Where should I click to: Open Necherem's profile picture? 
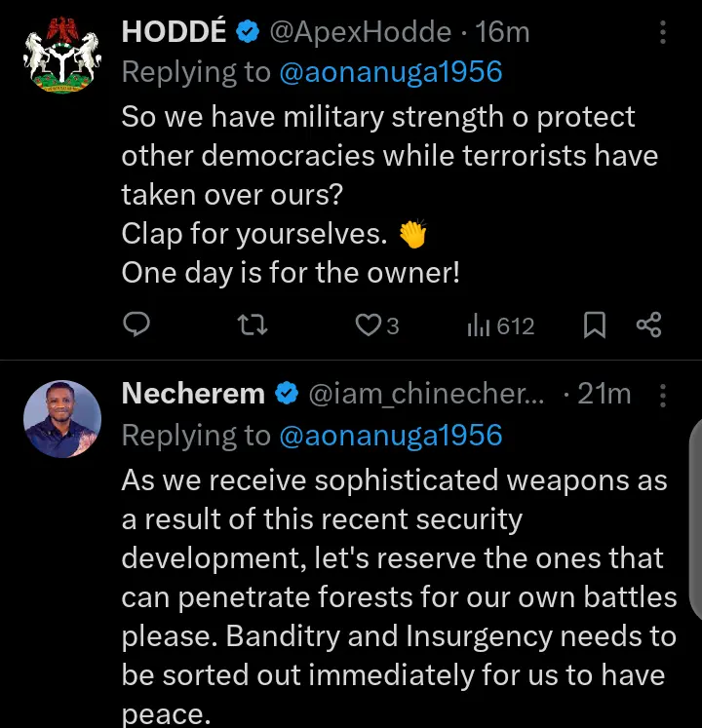tap(61, 419)
